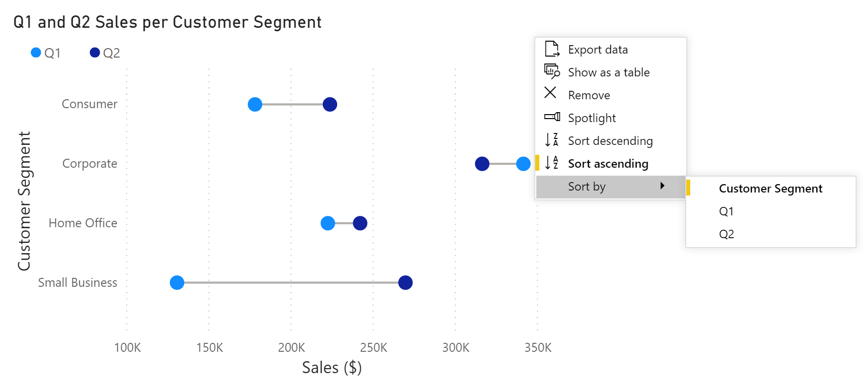Choose Spotlight from the context menu

tap(592, 118)
